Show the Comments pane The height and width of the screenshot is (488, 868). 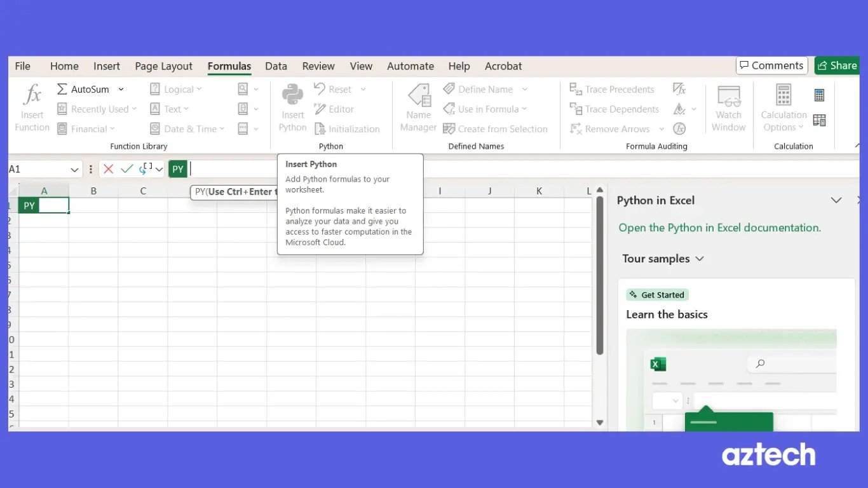(x=771, y=65)
